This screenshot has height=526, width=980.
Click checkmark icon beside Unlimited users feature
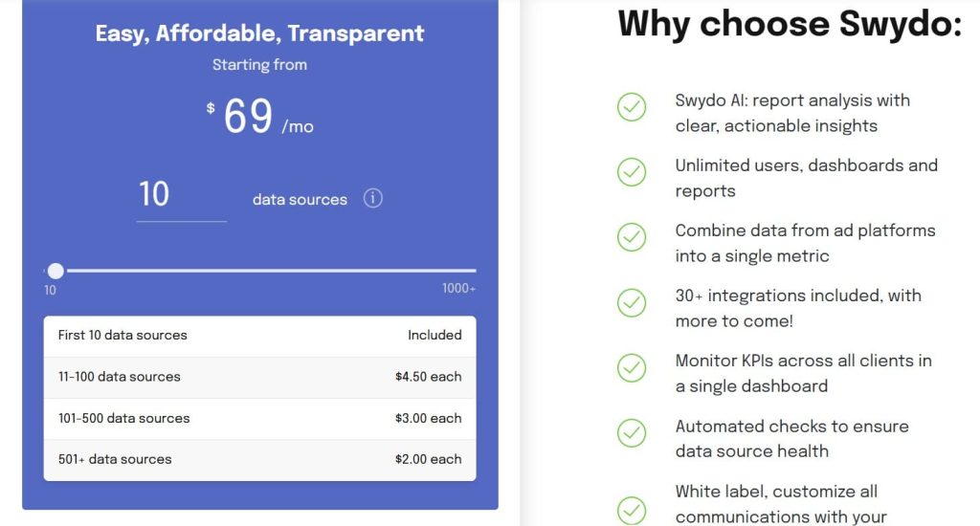[x=632, y=172]
